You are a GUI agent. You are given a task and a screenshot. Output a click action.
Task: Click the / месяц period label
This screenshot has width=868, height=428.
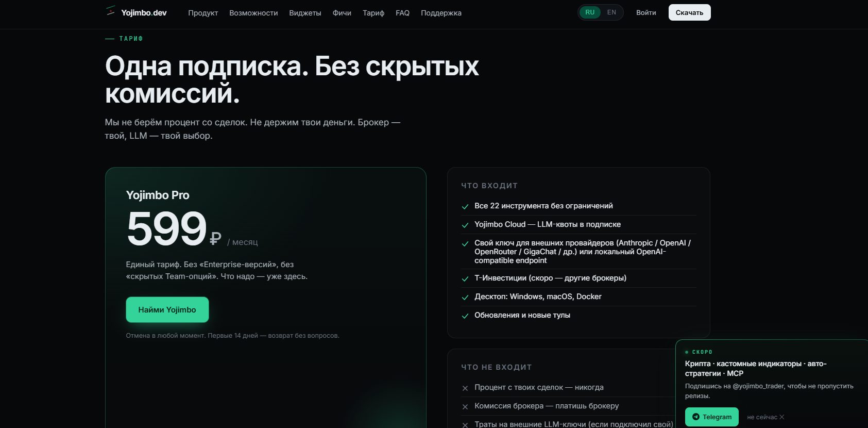point(243,242)
